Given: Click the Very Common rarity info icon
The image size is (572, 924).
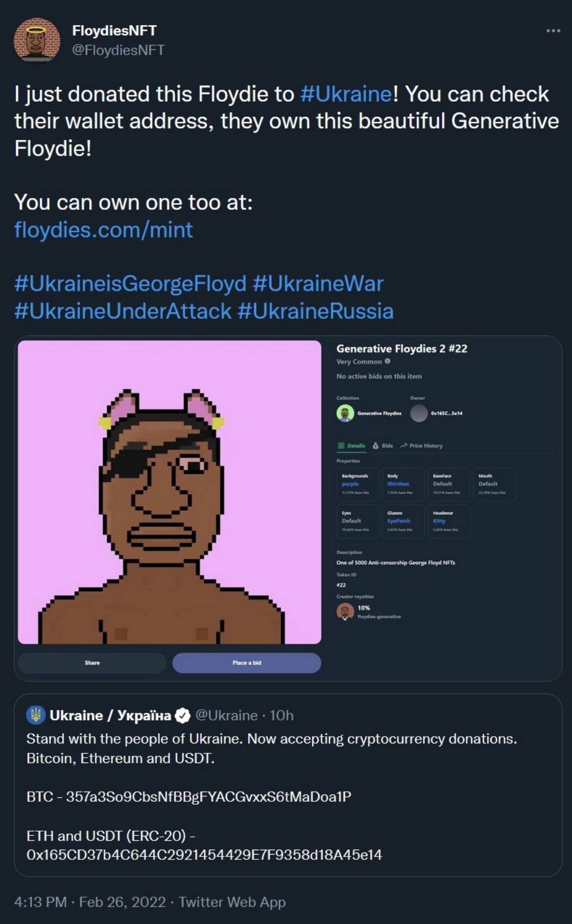Looking at the screenshot, I should (388, 361).
